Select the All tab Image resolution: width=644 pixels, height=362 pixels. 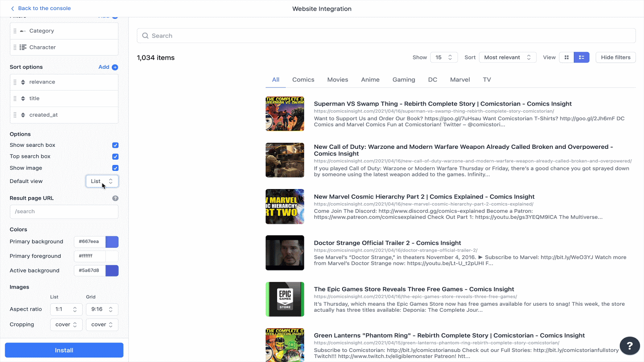pos(276,80)
